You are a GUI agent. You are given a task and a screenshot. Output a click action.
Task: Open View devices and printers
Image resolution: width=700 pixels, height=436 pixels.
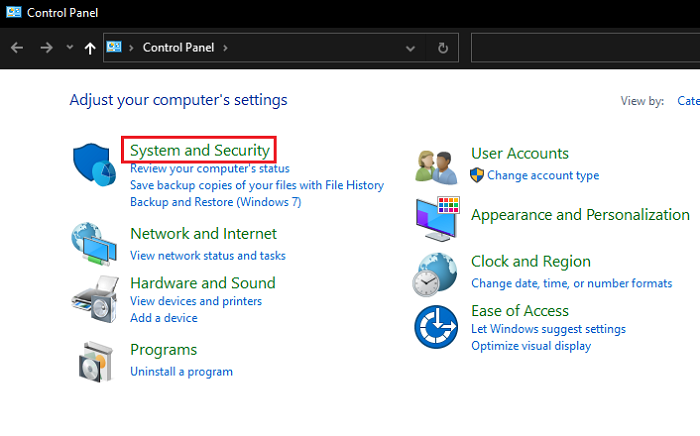196,301
